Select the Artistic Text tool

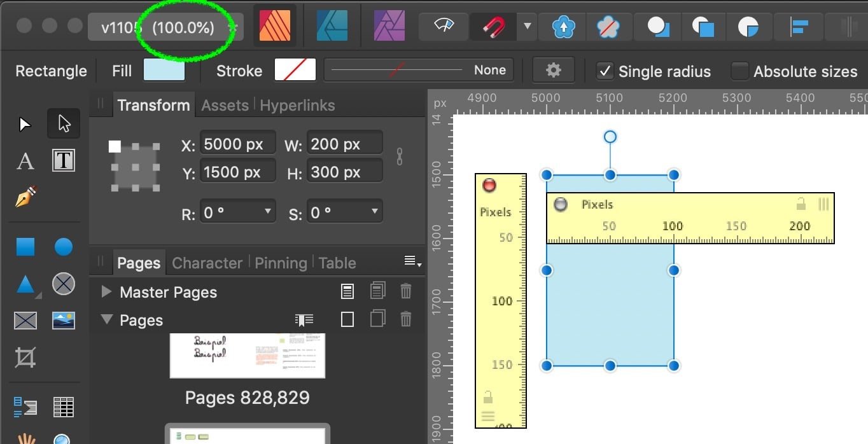pos(25,160)
